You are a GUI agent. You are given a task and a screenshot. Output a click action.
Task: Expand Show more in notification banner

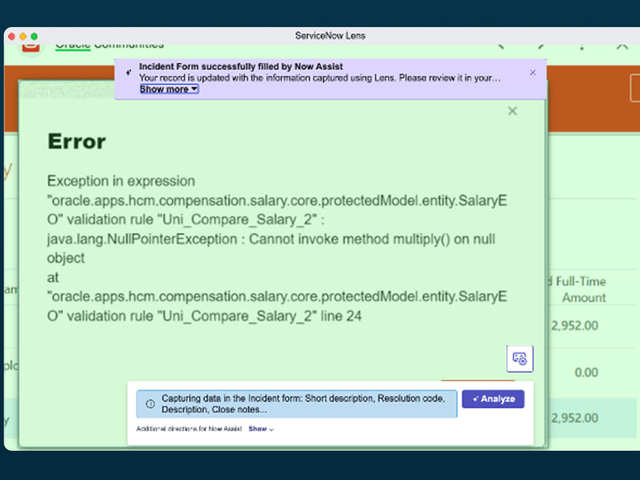[169, 89]
